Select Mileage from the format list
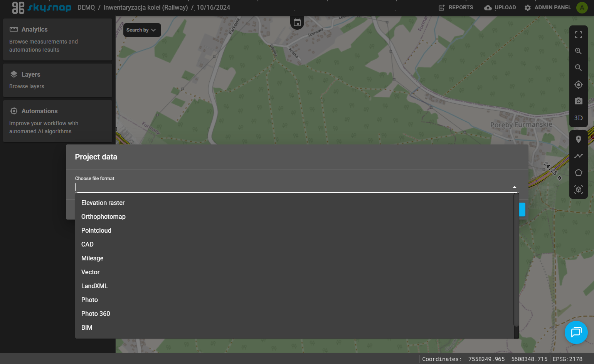 tap(294, 258)
